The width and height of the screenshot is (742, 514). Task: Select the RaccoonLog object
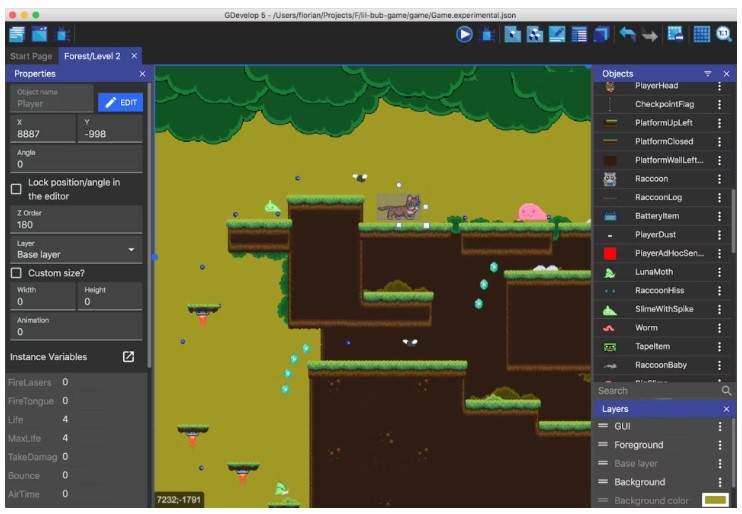click(662, 197)
